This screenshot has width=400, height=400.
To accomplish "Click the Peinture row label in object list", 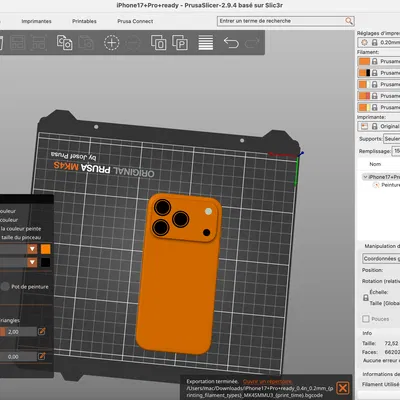I will [390, 185].
